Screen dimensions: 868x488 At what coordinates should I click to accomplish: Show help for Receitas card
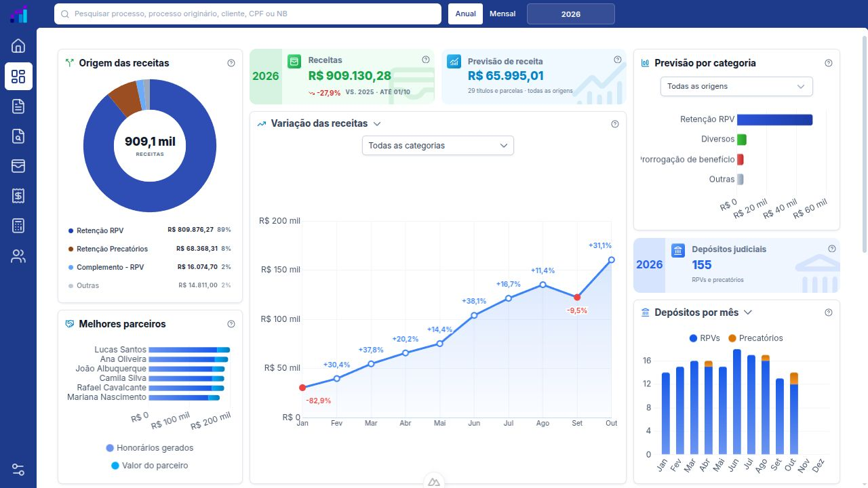426,60
